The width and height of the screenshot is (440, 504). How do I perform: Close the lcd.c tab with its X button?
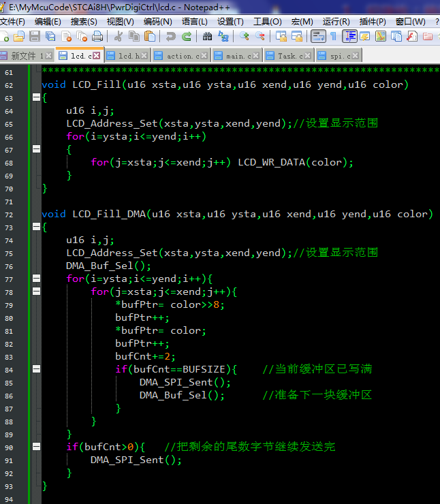[96, 56]
